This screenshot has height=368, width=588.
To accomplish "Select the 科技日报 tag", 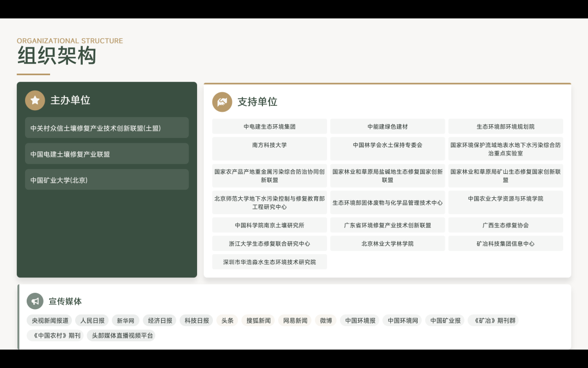I will point(197,321).
